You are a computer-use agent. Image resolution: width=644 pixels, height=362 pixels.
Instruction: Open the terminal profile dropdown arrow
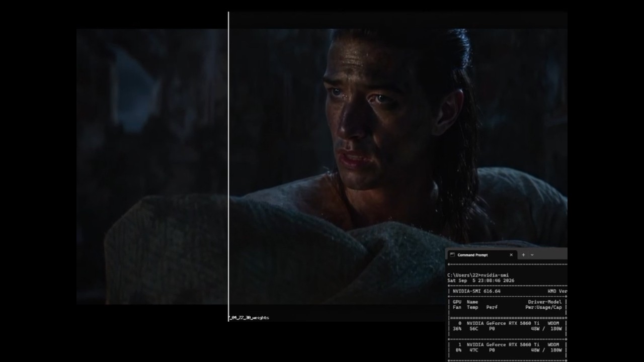532,255
